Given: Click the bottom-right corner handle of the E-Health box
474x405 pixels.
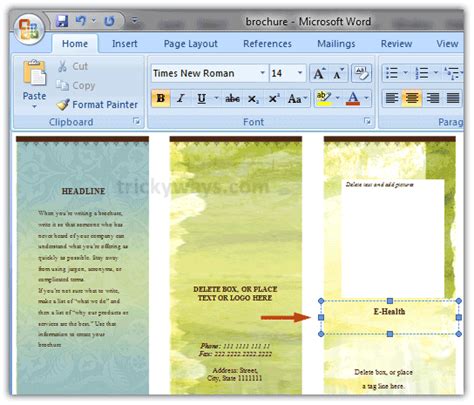Looking at the screenshot, I should (x=458, y=334).
